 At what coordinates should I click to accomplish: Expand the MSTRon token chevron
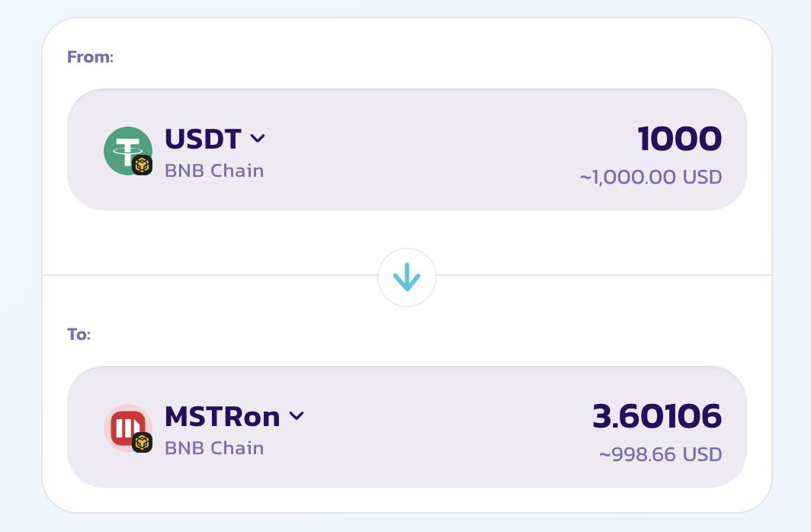click(x=297, y=416)
